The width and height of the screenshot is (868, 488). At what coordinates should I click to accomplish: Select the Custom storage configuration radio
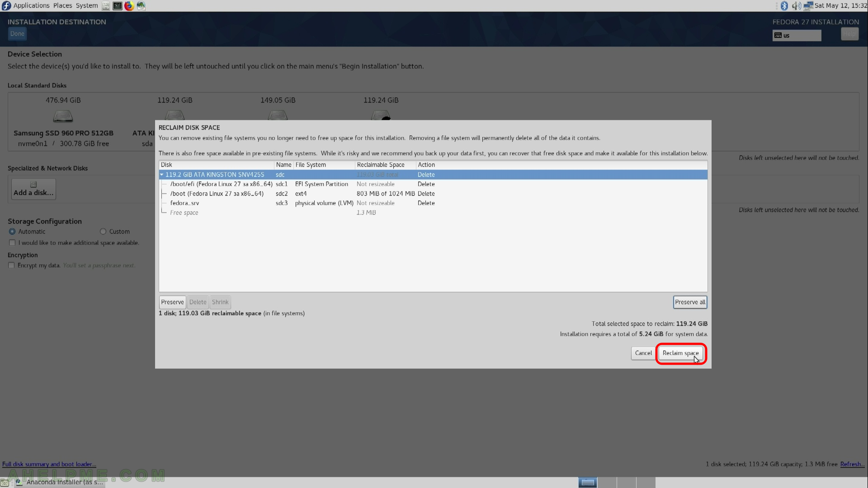tap(103, 231)
